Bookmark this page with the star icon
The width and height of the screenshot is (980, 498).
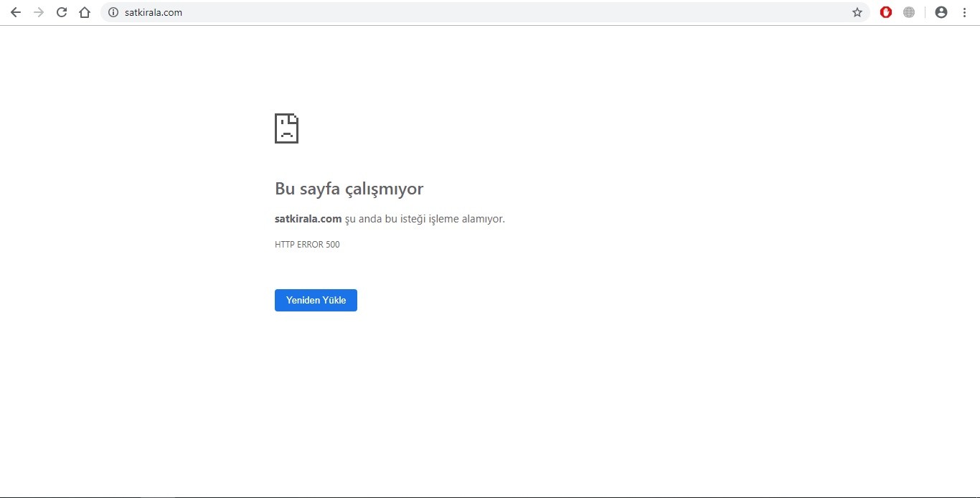click(x=857, y=12)
